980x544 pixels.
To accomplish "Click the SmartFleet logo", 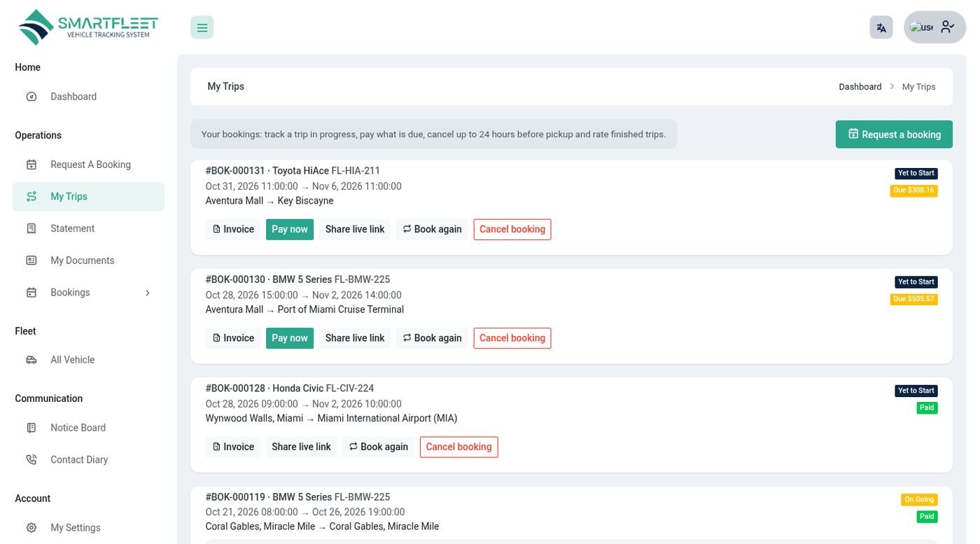I will click(x=88, y=27).
